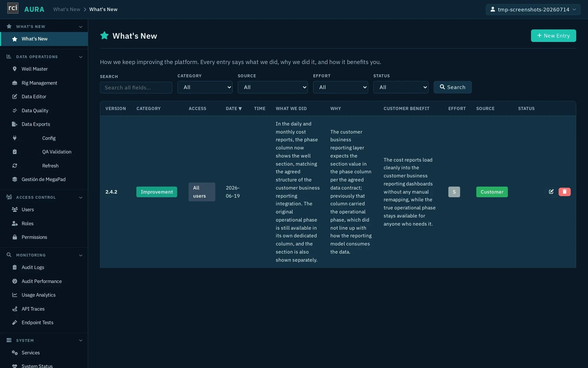Click the star icon beside What's New heading
Viewport: 588px width, 368px height.
pos(104,36)
